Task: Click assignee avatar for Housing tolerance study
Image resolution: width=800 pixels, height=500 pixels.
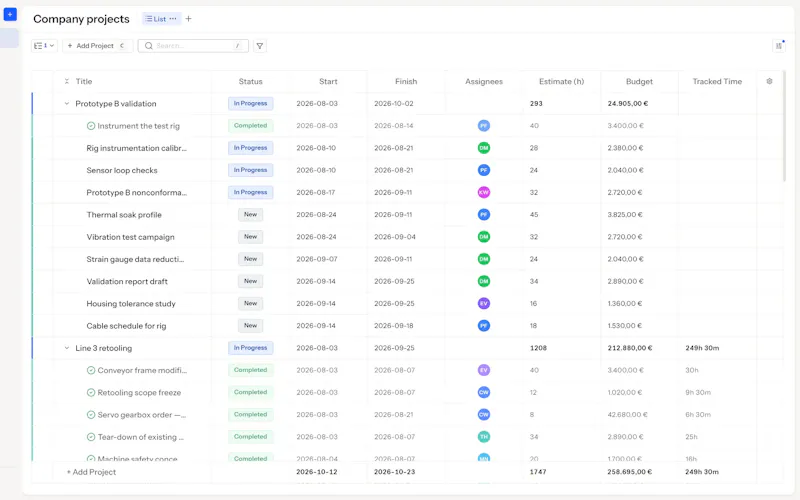Action: click(x=484, y=304)
